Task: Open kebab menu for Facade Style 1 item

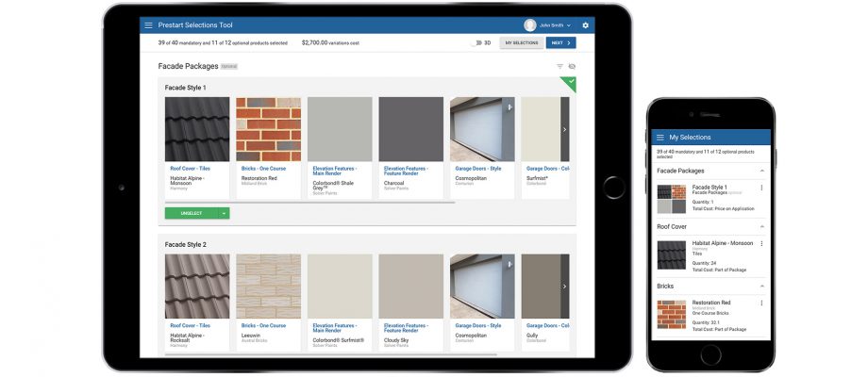Action: tap(761, 188)
